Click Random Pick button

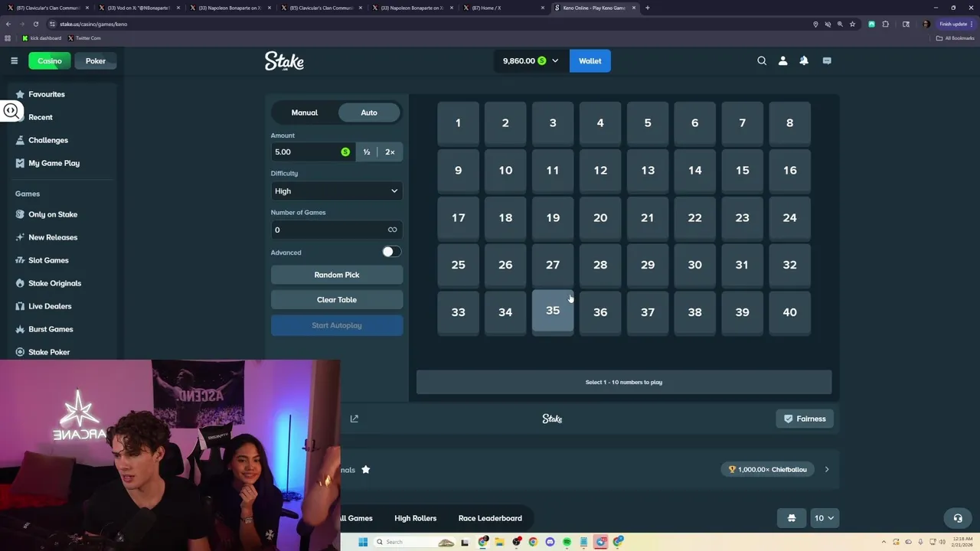337,275
